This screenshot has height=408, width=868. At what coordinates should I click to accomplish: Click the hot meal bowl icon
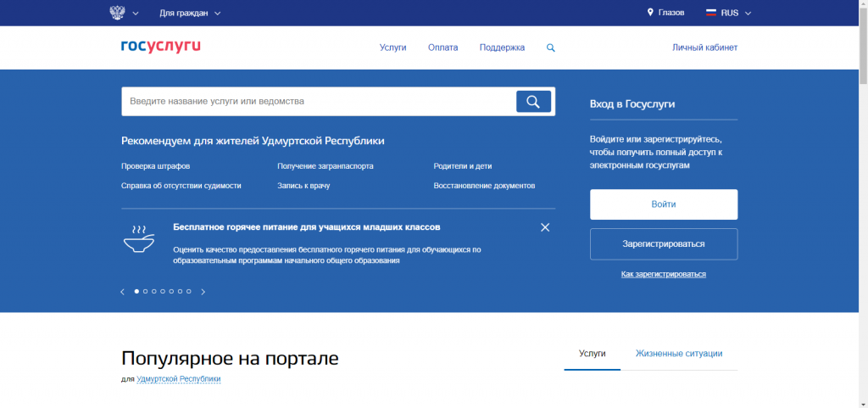coord(139,238)
